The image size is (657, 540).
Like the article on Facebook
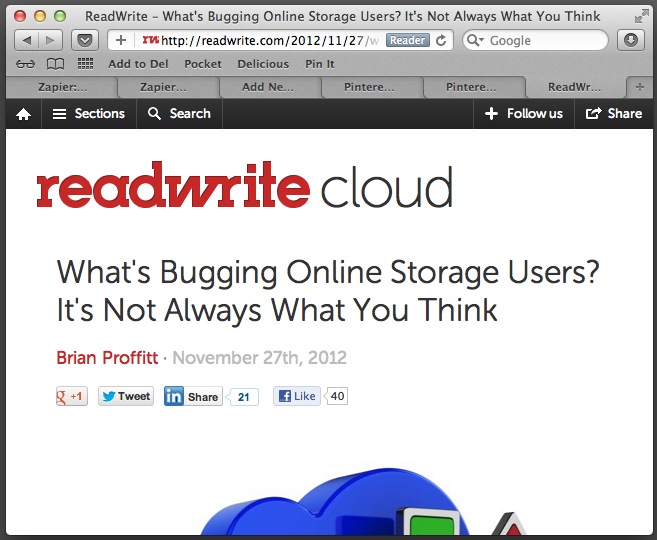[x=297, y=396]
